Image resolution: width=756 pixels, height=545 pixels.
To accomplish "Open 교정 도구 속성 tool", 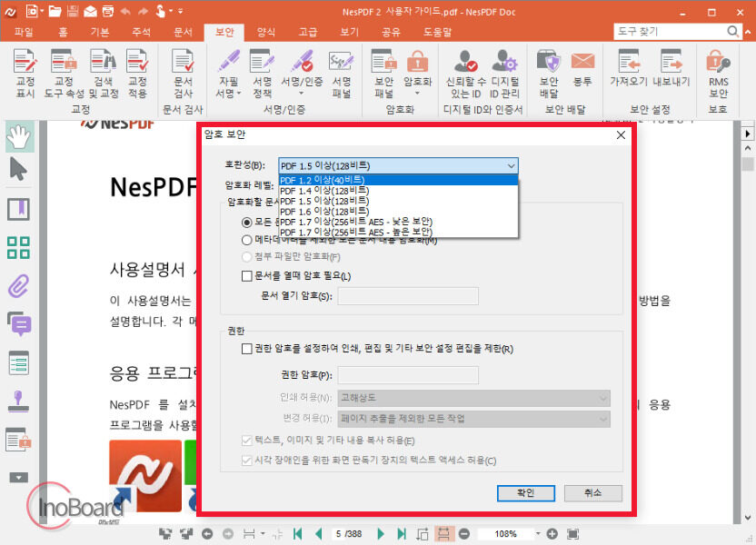I will [x=64, y=74].
